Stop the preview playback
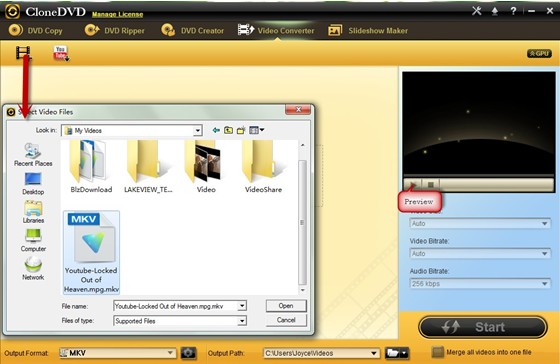Image resolution: width=560 pixels, height=364 pixels. tap(431, 185)
